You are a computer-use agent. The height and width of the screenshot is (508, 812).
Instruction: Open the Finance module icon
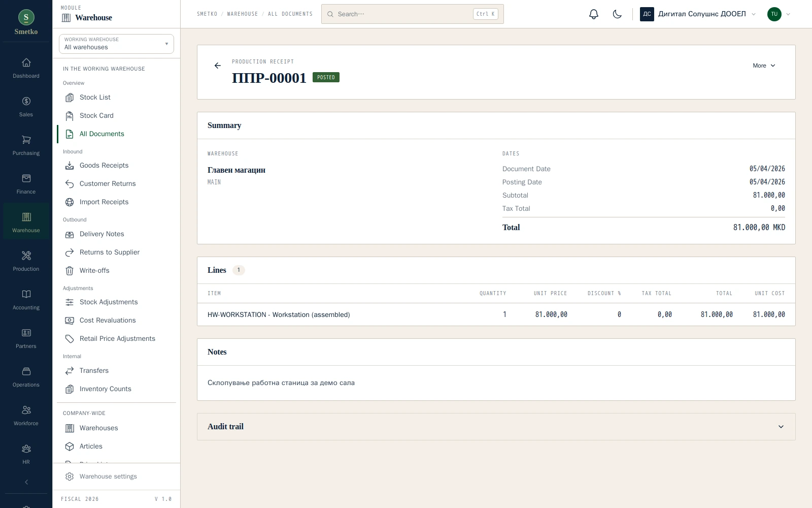[26, 178]
